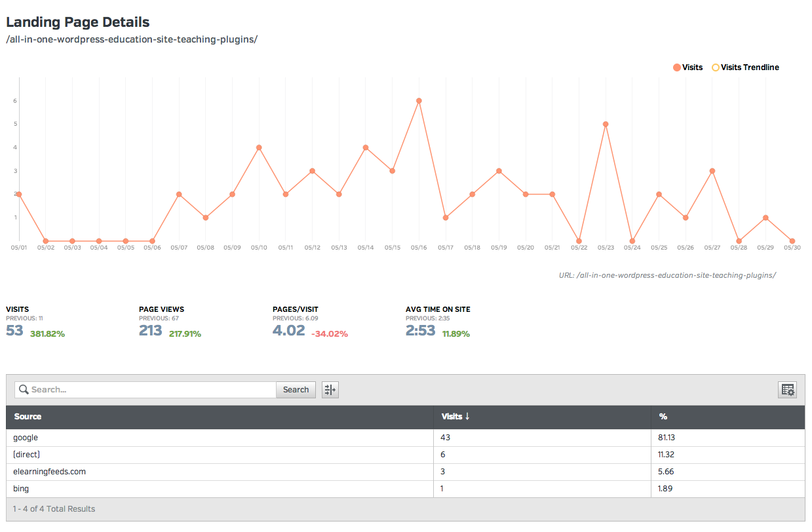Select the bing source row
This screenshot has width=812, height=532.
[21, 489]
